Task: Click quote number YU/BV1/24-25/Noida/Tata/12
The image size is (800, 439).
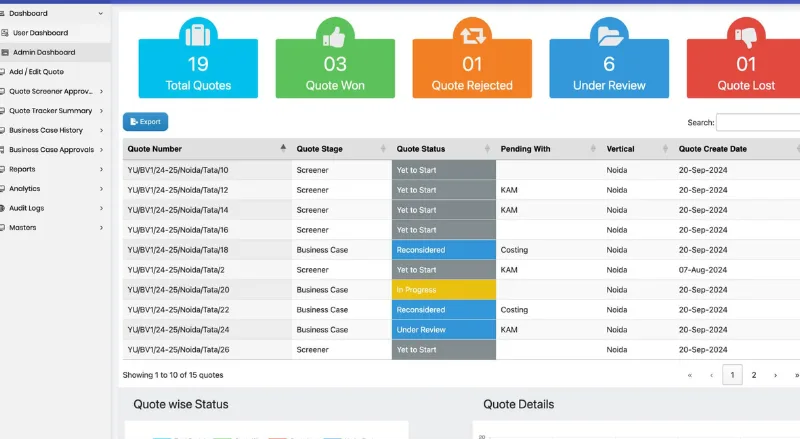Action: [178, 190]
